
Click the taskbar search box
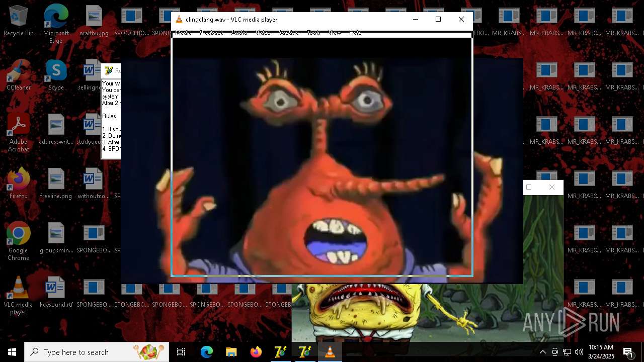[97, 352]
